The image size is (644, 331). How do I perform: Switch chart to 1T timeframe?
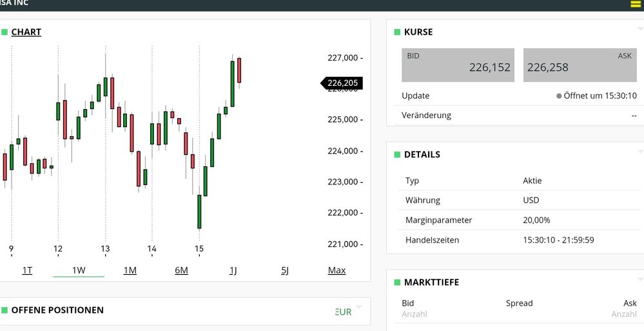point(27,270)
